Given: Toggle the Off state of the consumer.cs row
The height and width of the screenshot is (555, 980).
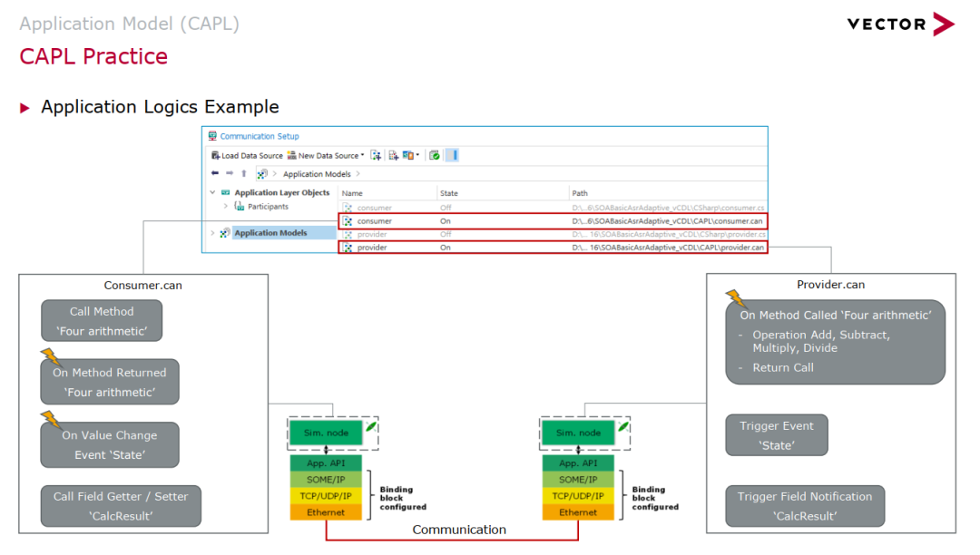Looking at the screenshot, I should coord(445,208).
